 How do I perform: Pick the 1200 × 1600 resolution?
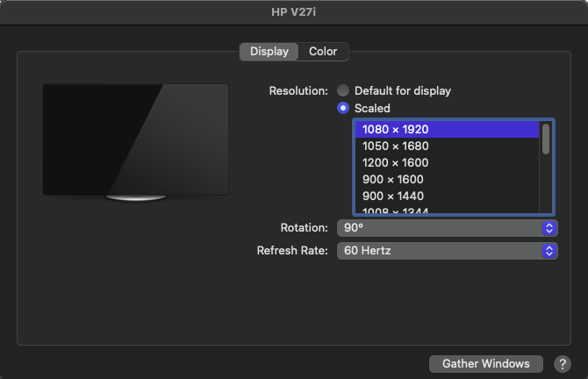pos(447,162)
